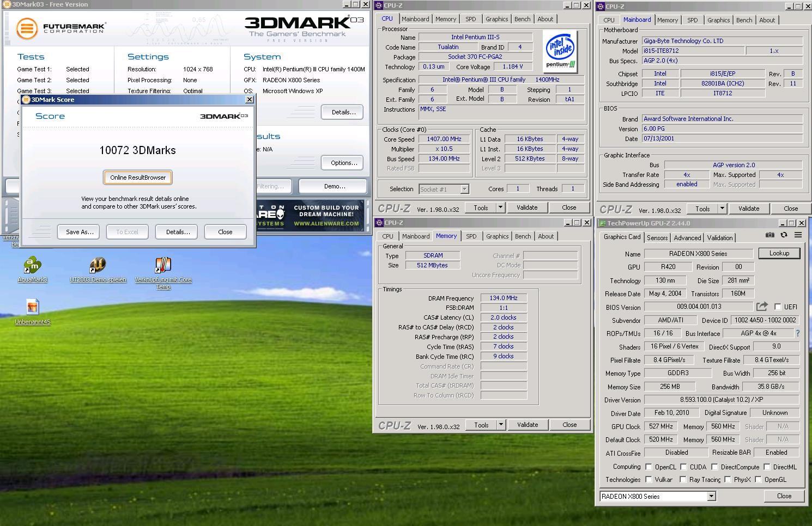Switch to the Advanced tab in GPU-Z
The width and height of the screenshot is (812, 526).
687,238
